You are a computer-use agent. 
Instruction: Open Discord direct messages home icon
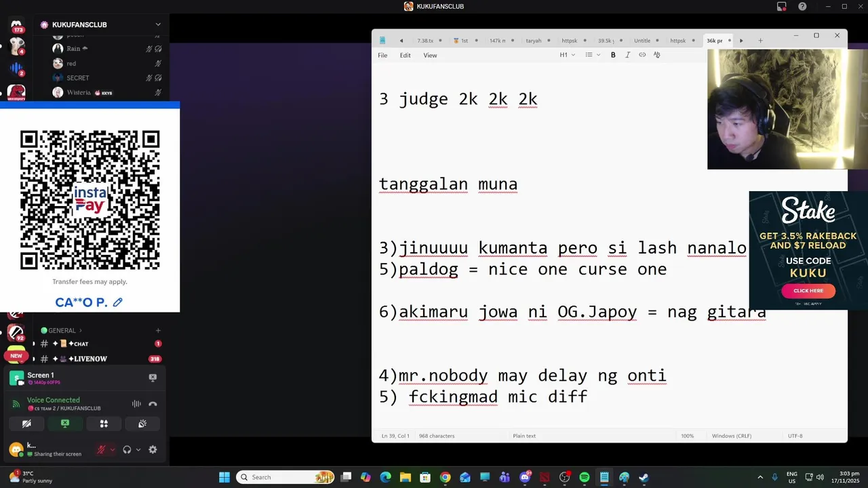point(16,25)
